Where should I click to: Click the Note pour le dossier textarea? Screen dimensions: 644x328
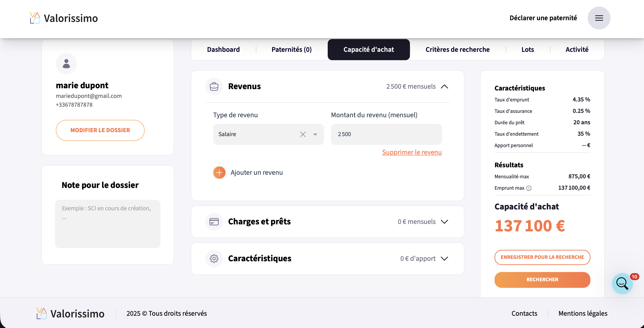click(107, 223)
